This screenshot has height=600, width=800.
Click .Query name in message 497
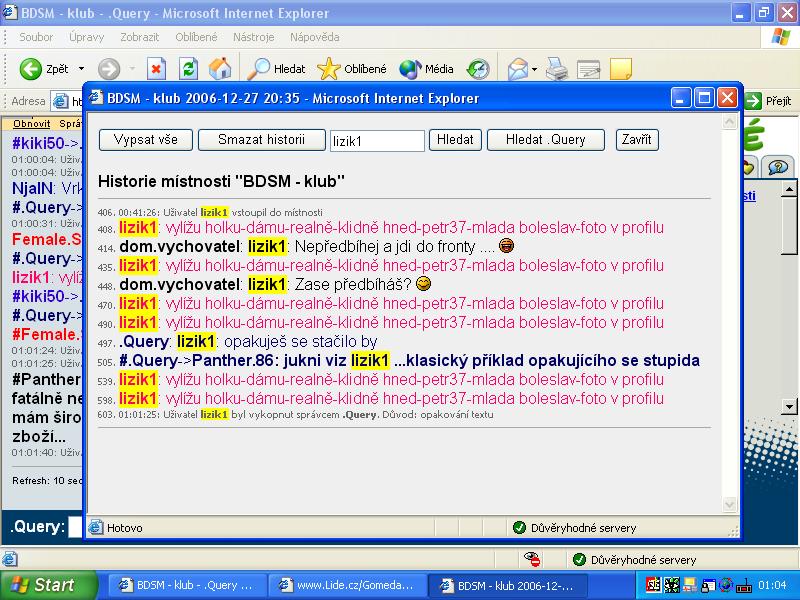(x=143, y=341)
